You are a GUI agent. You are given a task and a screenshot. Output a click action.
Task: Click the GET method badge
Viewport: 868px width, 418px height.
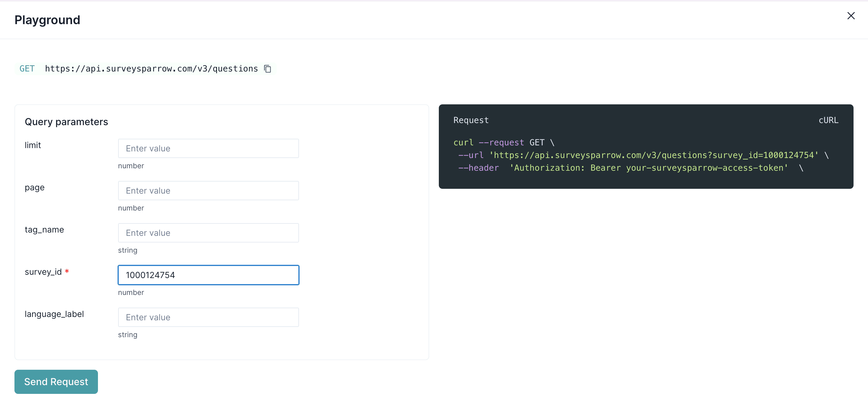point(27,69)
